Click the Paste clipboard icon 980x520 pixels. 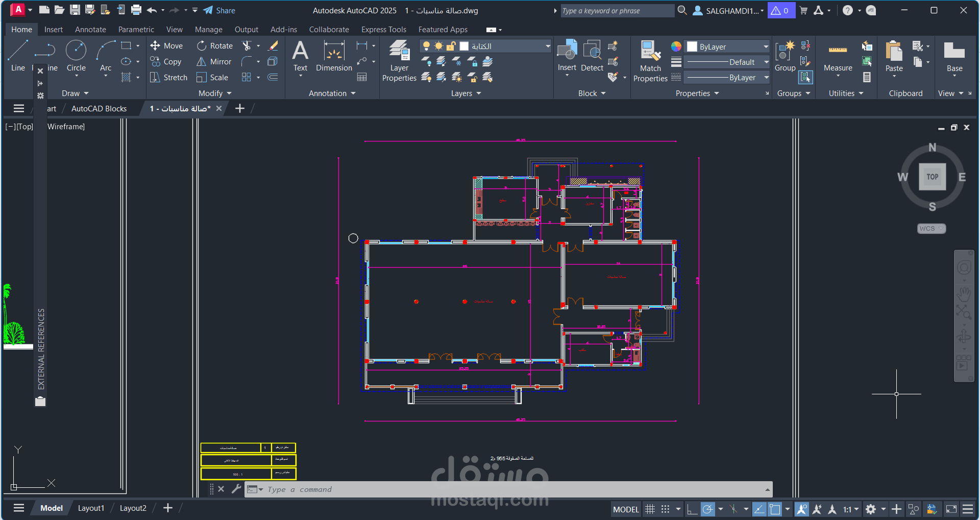(x=894, y=52)
